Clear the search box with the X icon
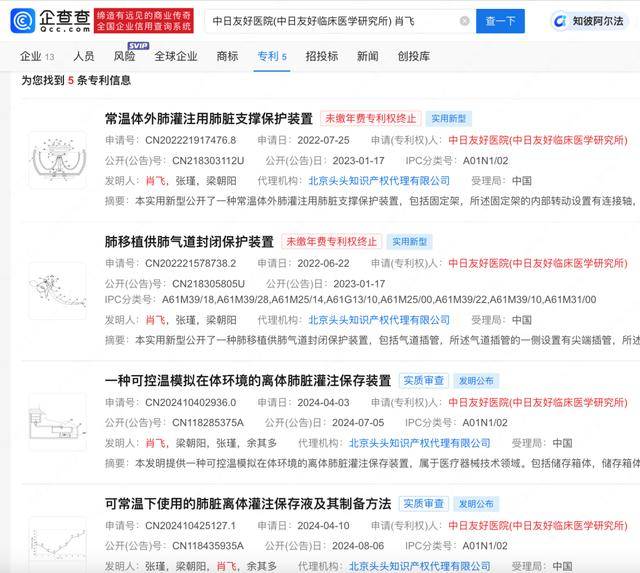 click(x=465, y=21)
